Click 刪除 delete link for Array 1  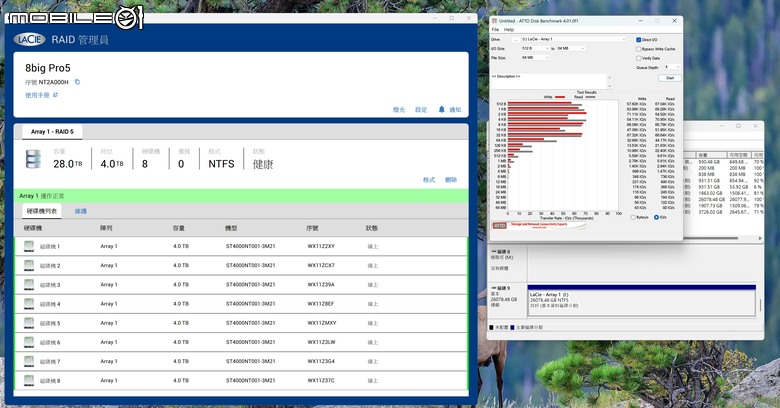click(x=451, y=180)
